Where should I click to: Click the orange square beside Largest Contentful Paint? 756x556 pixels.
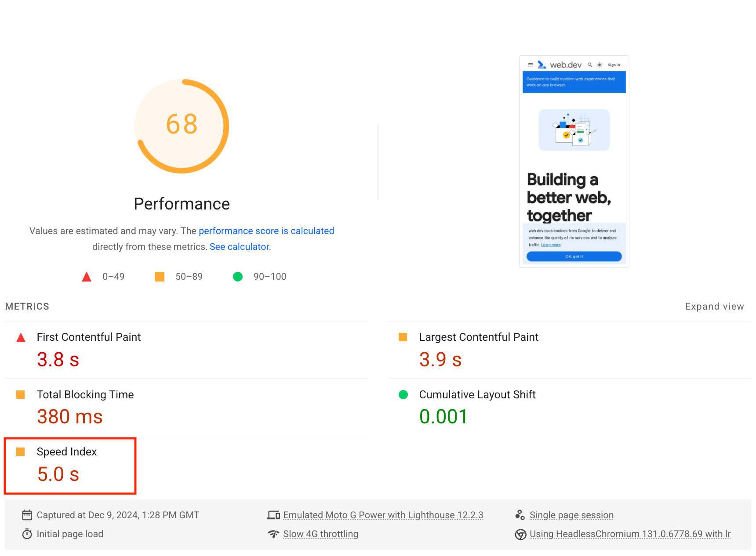click(x=403, y=337)
